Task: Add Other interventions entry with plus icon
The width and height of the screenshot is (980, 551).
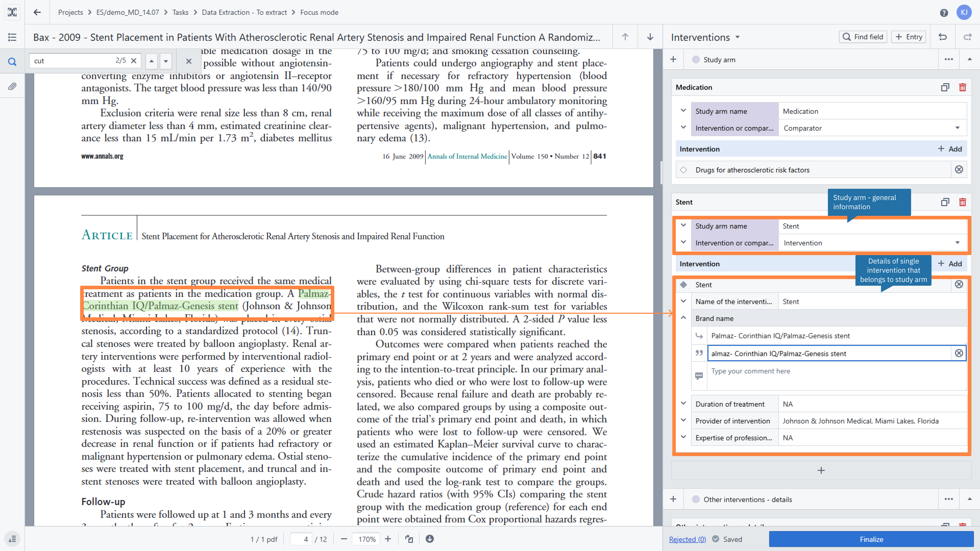Action: (x=673, y=499)
